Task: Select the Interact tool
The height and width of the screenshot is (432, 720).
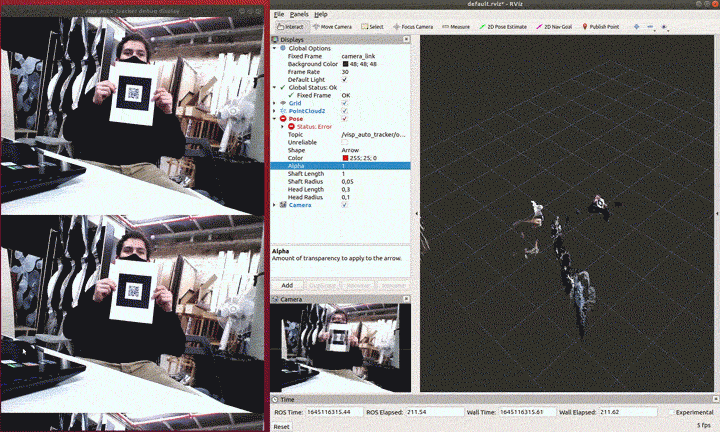Action: click(x=290, y=27)
